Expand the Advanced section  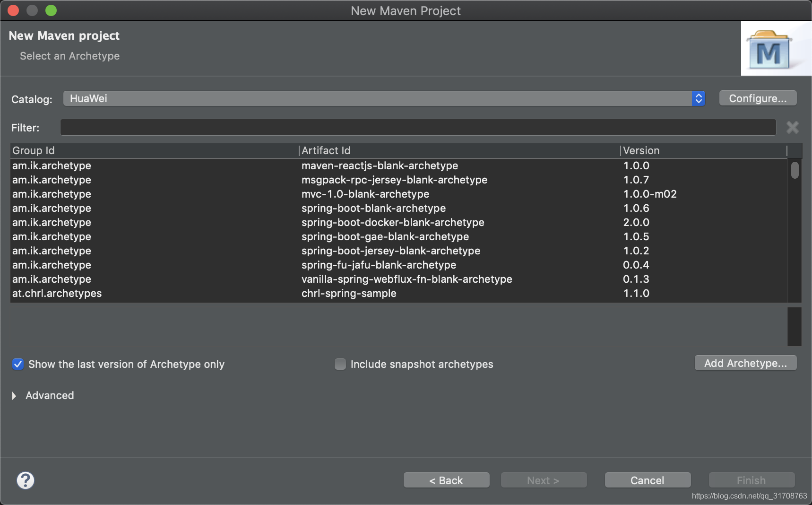coord(43,395)
